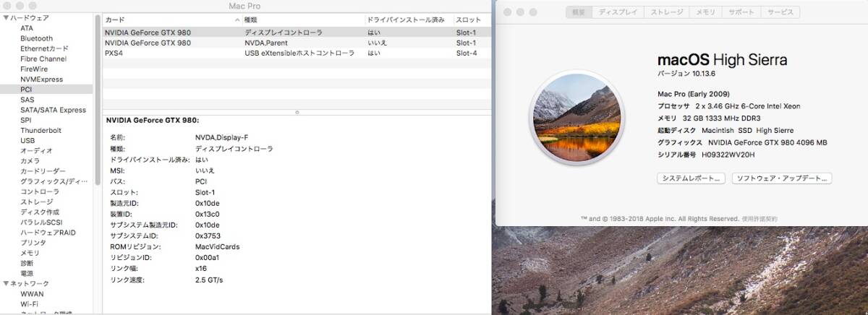Image resolution: width=868 pixels, height=315 pixels.
Task: Select Wi-Fi under ネットワーク
Action: click(29, 304)
